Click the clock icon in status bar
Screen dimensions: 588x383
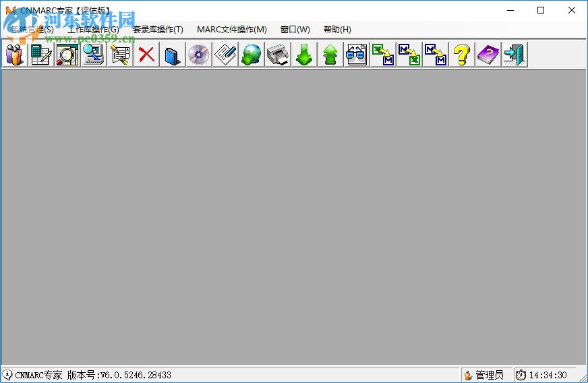[521, 375]
